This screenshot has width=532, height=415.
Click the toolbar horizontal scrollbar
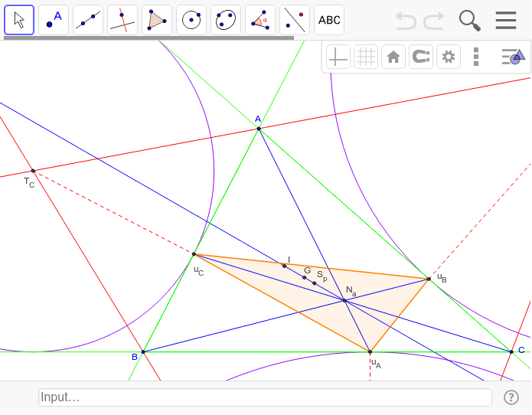tap(149, 38)
